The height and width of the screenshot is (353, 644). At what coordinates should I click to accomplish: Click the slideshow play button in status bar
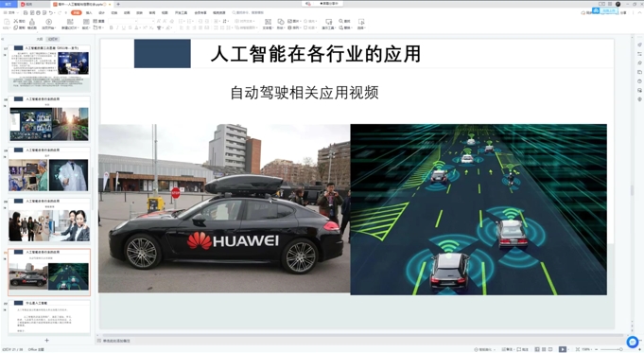(x=563, y=349)
